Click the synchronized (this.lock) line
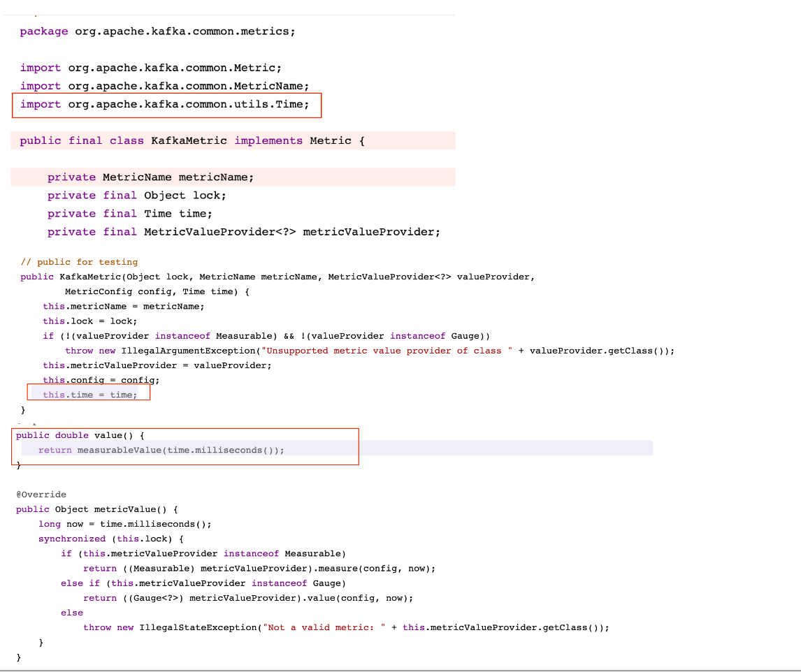801x672 pixels. 111,539
